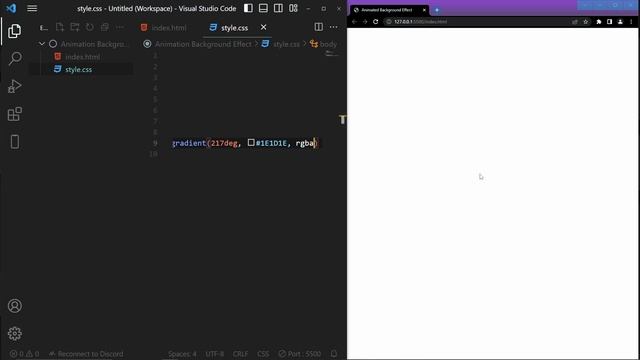Open Explorer more actions ellipsis
The height and width of the screenshot is (360, 640).
coord(120,27)
